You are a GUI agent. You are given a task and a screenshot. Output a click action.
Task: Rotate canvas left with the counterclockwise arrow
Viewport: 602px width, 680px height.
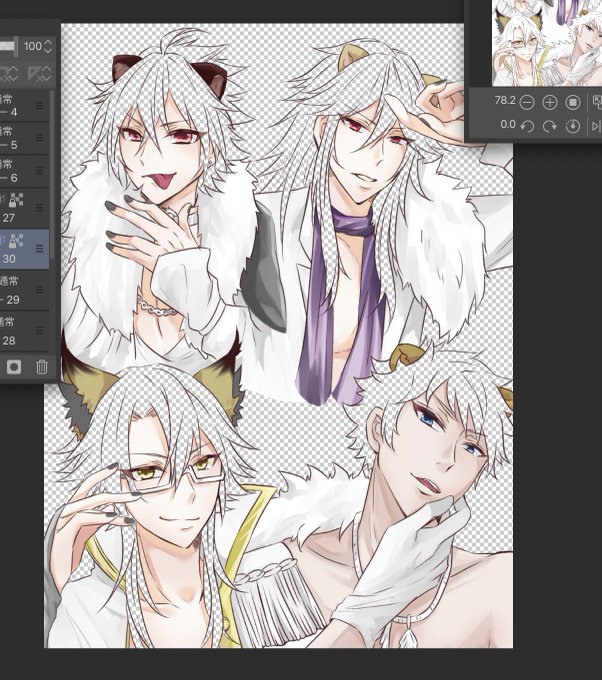[527, 126]
